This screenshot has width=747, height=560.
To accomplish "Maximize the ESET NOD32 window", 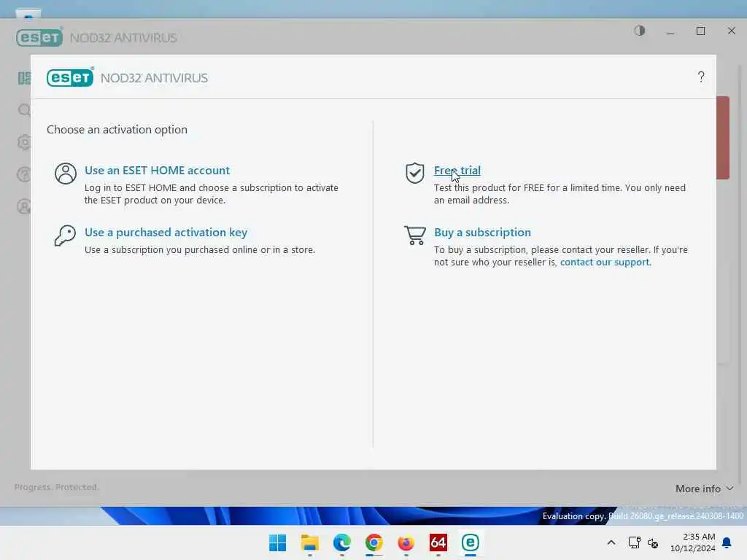I will [700, 31].
